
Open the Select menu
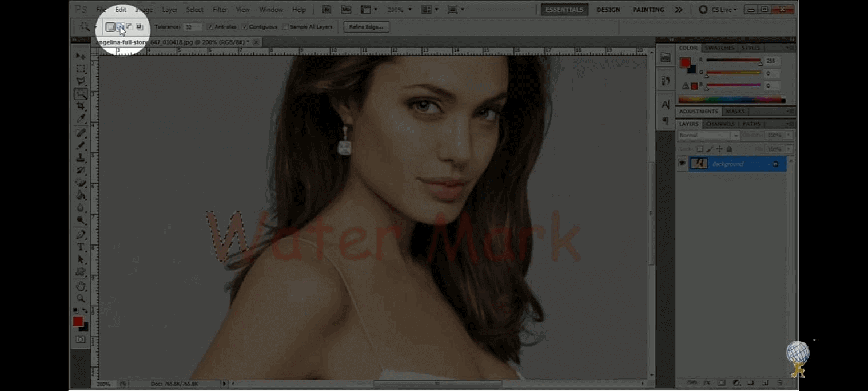click(x=195, y=10)
